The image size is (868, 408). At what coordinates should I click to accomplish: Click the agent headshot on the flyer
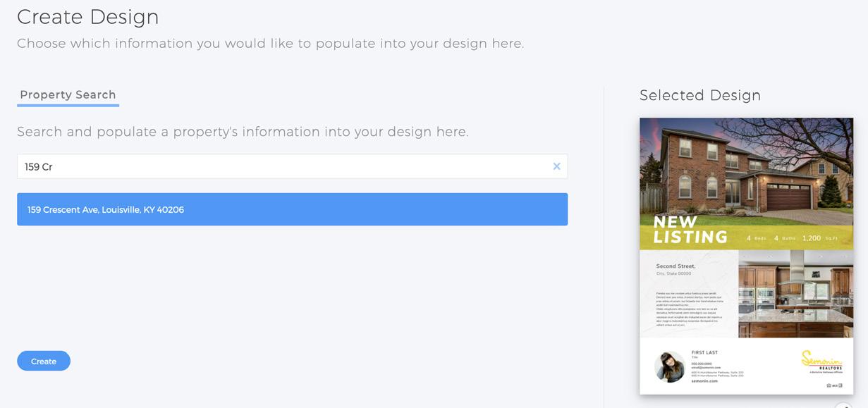tap(669, 366)
